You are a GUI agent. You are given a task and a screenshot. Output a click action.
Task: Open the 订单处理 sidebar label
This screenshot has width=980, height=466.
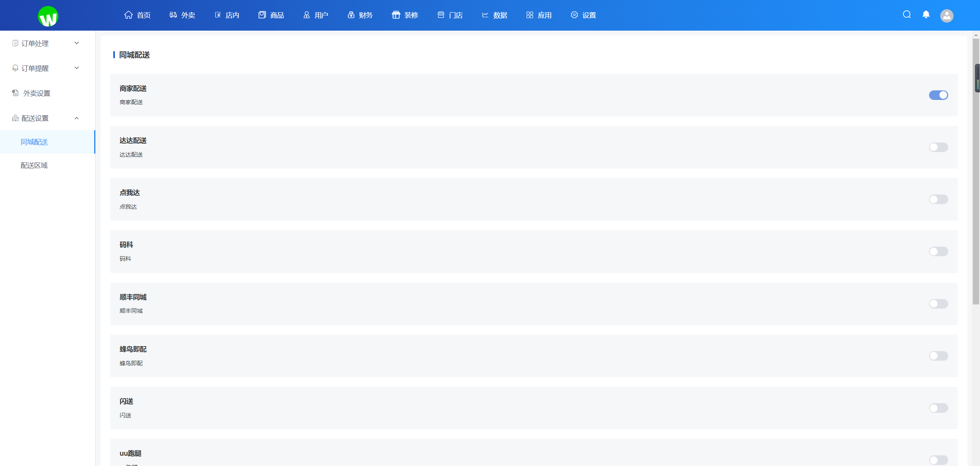pyautogui.click(x=35, y=43)
